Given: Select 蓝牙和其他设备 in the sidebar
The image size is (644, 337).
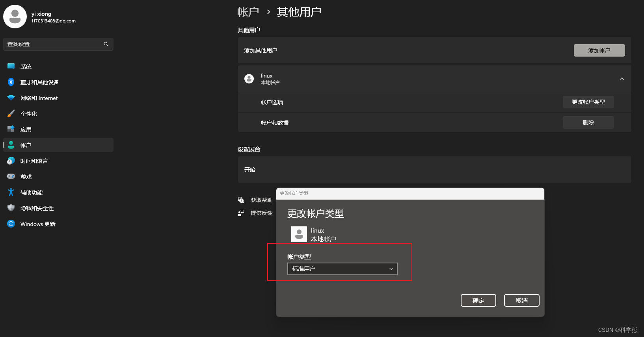Looking at the screenshot, I should coord(58,82).
